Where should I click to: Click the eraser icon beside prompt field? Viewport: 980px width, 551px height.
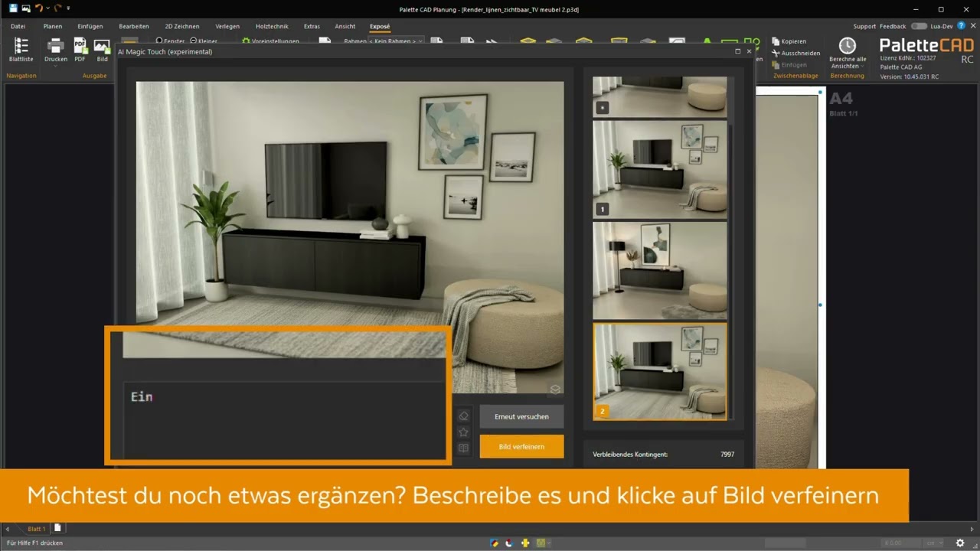(x=463, y=416)
